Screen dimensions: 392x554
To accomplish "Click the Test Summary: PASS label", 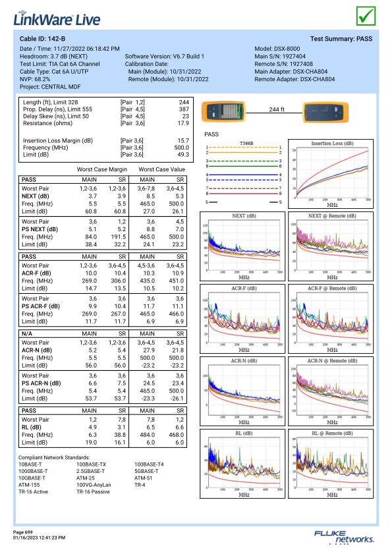I will 341,39.
